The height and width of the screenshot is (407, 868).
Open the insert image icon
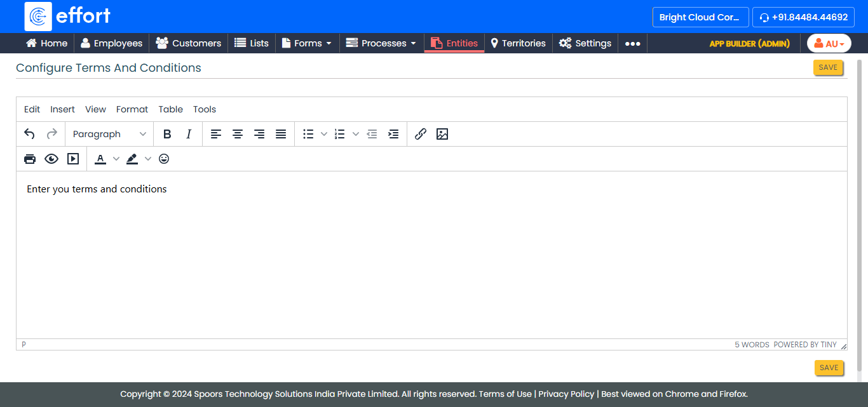(442, 134)
